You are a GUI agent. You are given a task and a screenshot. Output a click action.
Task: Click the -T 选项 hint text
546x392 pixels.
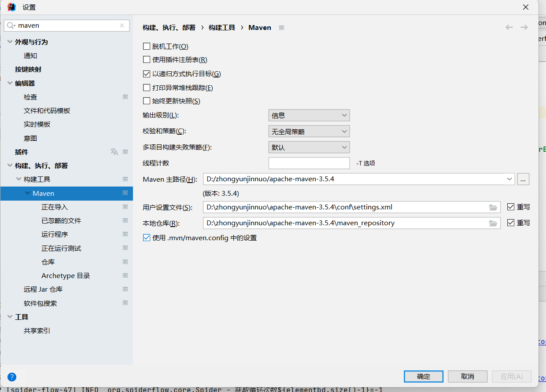366,163
